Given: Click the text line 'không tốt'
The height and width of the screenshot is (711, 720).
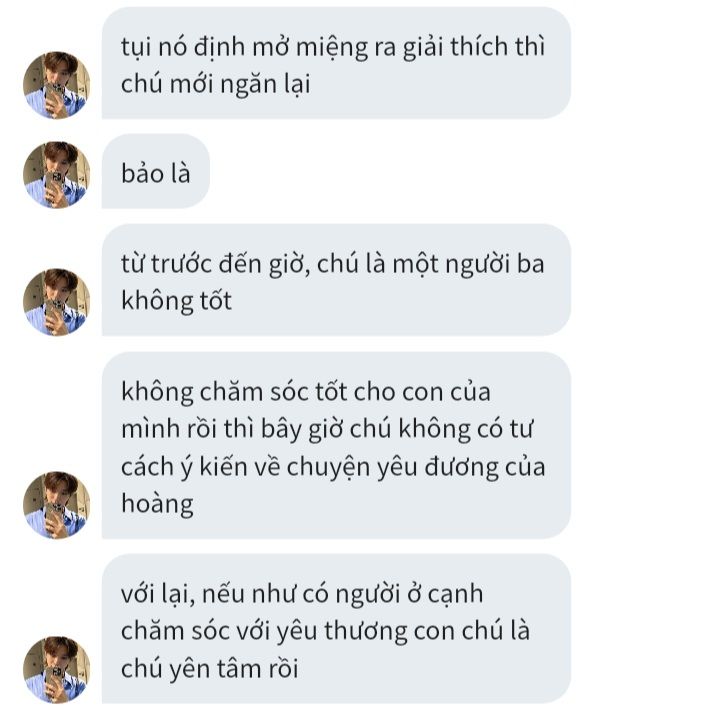Looking at the screenshot, I should click(176, 301).
